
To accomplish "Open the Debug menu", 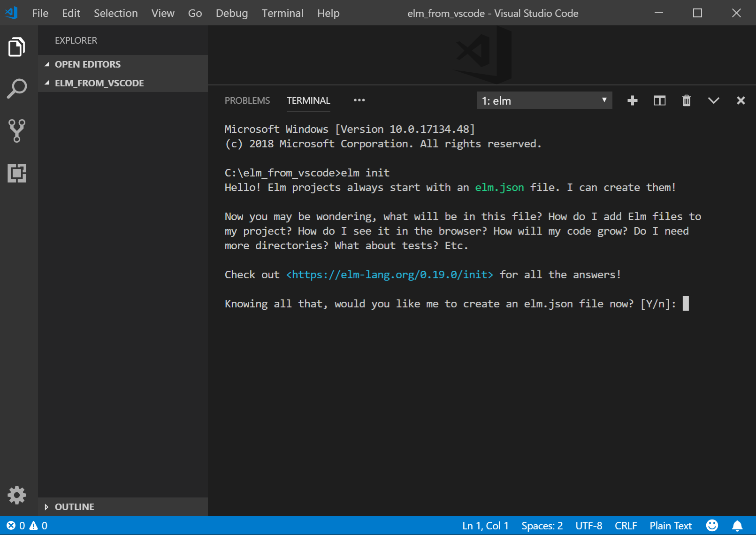I will (x=231, y=13).
